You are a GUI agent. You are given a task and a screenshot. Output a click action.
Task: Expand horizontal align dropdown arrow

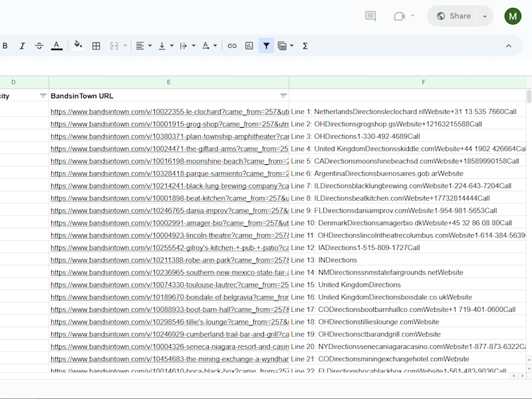tap(150, 46)
